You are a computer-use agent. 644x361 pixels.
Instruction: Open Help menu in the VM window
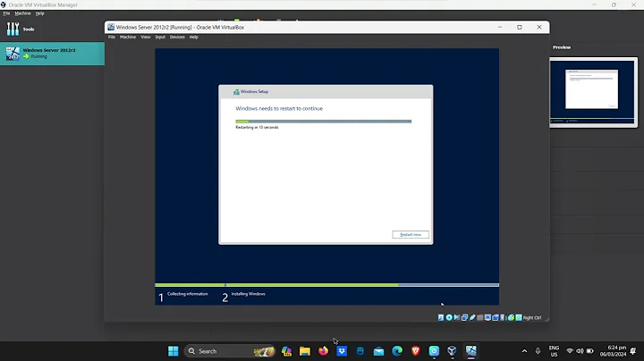pos(194,37)
